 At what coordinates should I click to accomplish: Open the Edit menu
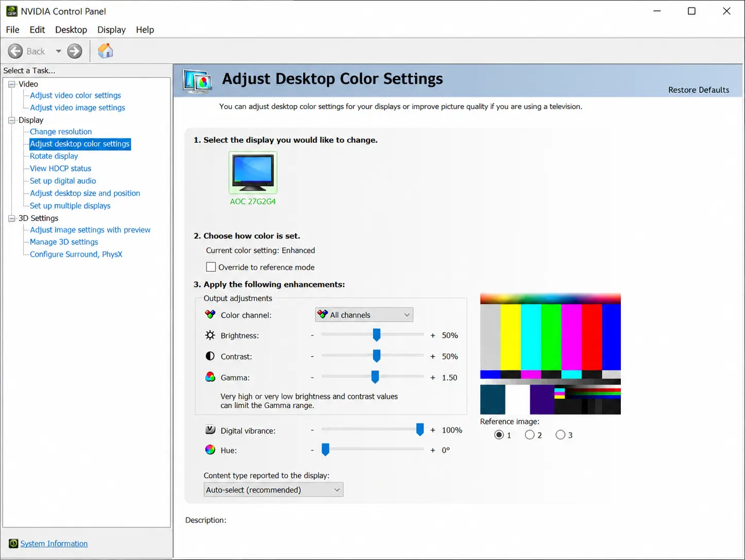click(x=37, y=29)
